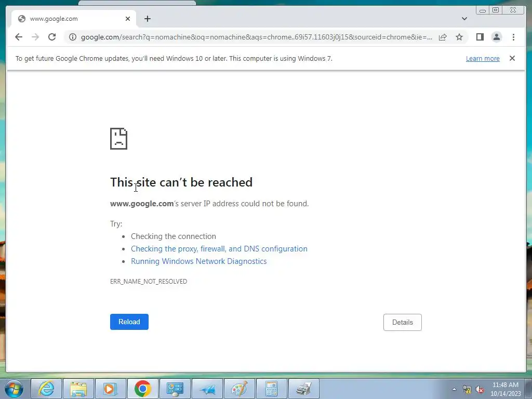Click 'Checking the connection' text
This screenshot has width=532, height=399.
pyautogui.click(x=174, y=236)
